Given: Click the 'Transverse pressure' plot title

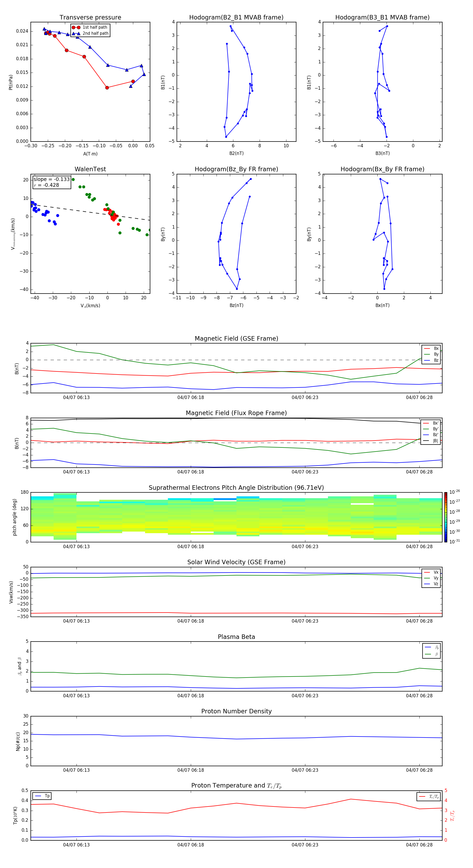Looking at the screenshot, I should [90, 18].
